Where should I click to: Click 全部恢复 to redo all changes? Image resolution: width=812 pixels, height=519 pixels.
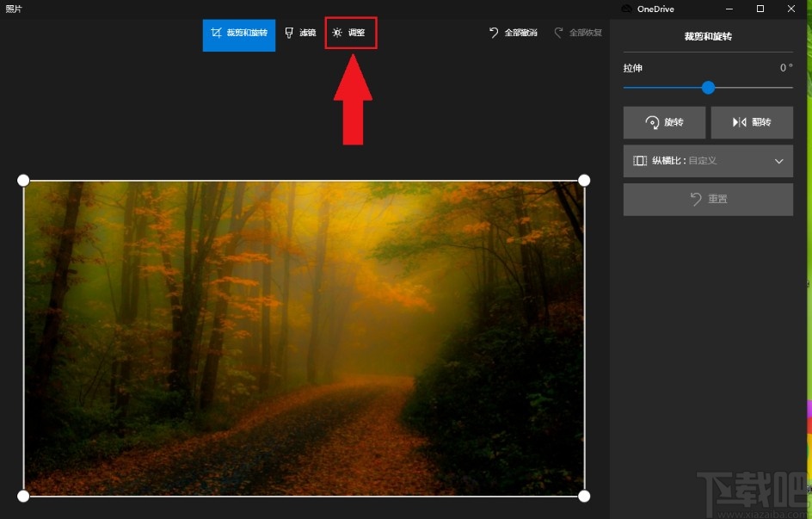(578, 33)
